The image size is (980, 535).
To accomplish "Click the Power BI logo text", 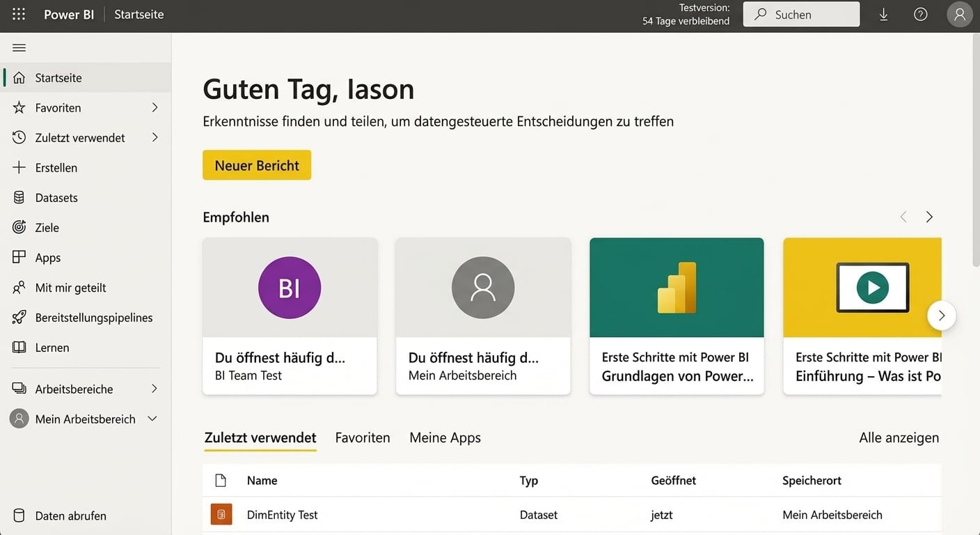I will pos(69,14).
